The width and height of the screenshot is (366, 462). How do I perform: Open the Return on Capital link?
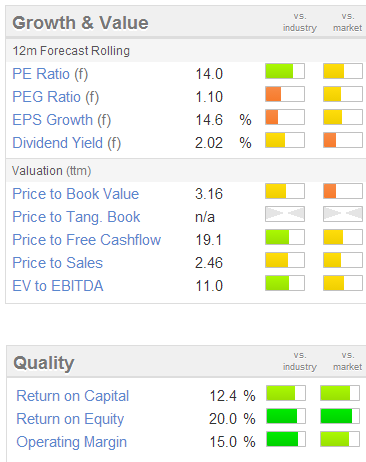click(x=73, y=396)
